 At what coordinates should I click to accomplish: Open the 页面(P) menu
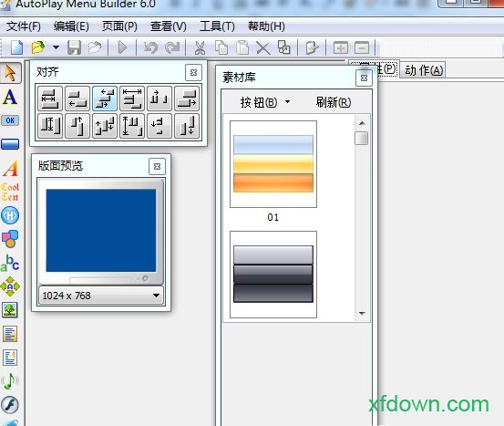click(x=119, y=26)
